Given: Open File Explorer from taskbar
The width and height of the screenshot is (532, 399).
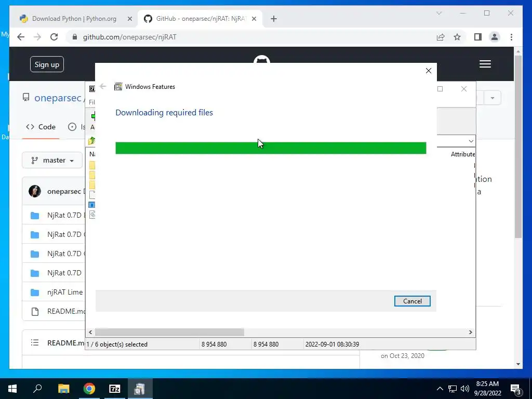Looking at the screenshot, I should (x=63, y=389).
